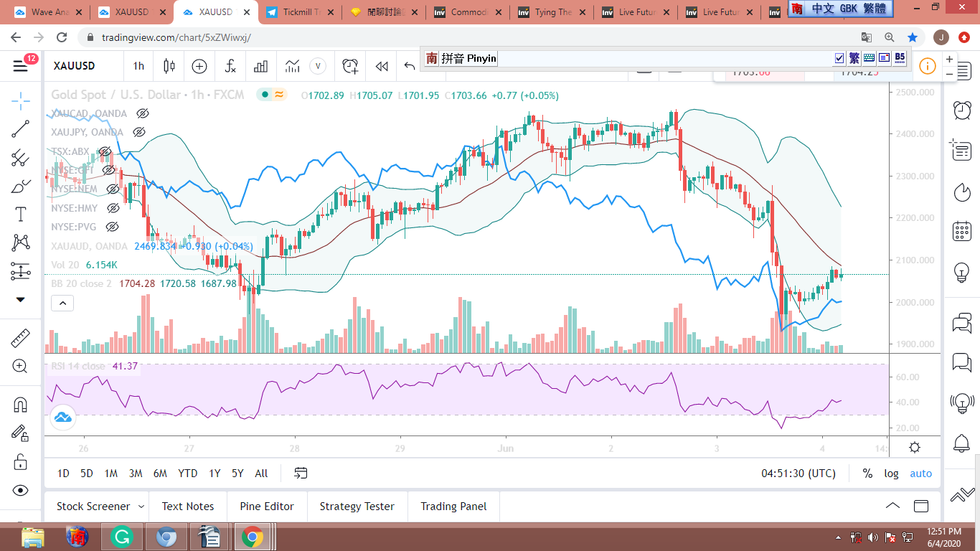Enable log scale on price axis
Image resolution: width=980 pixels, height=551 pixels.
[x=891, y=474]
